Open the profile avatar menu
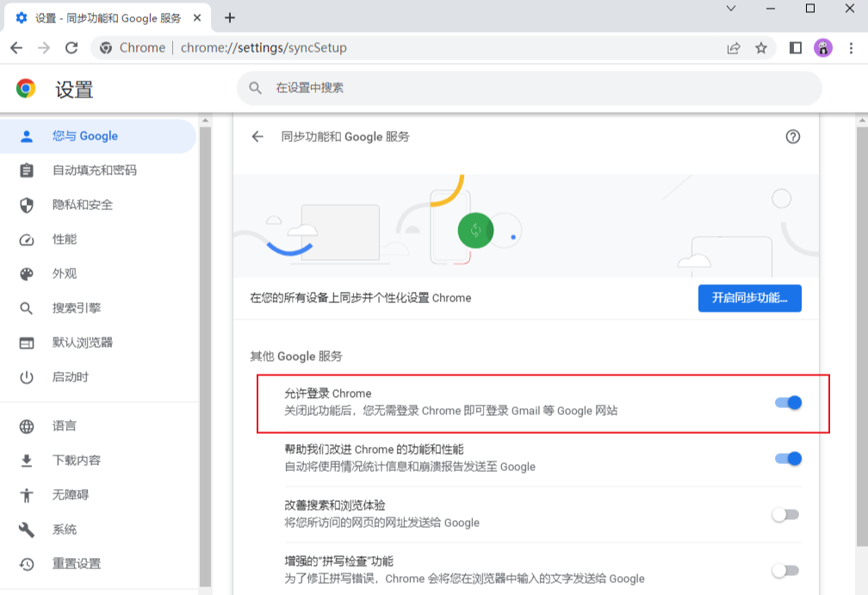Screen dimensions: 868x595 823,48
